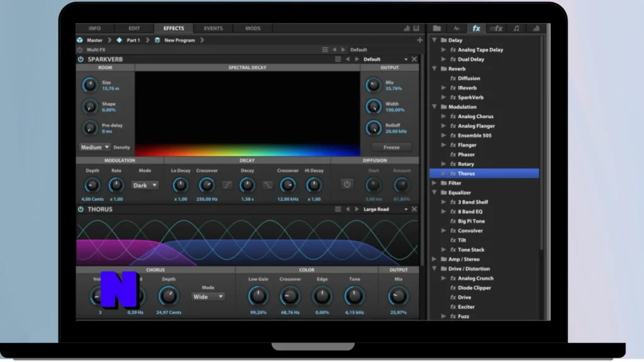Image resolution: width=644 pixels, height=362 pixels.
Task: Click the mixer bars icon beside MODS
Action: [407, 28]
